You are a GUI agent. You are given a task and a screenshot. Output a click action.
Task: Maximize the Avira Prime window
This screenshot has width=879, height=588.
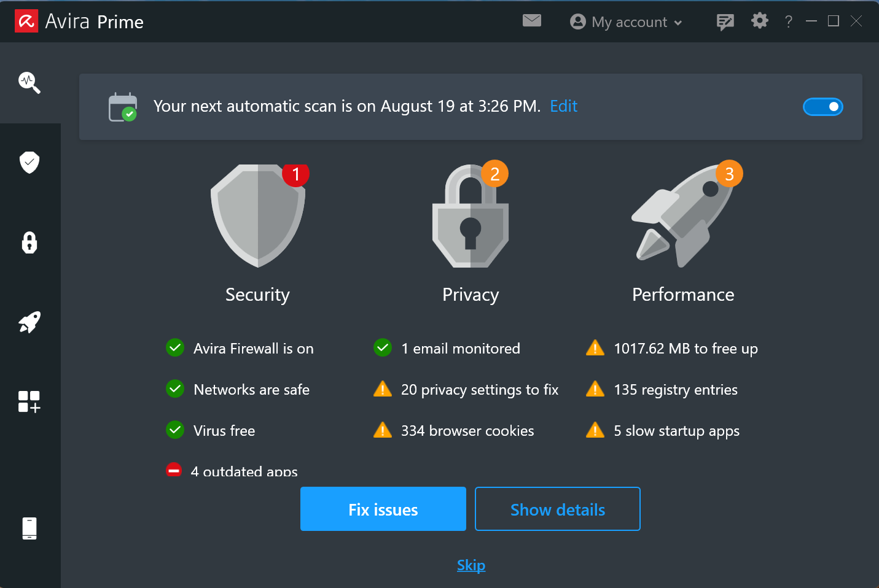[x=834, y=21]
